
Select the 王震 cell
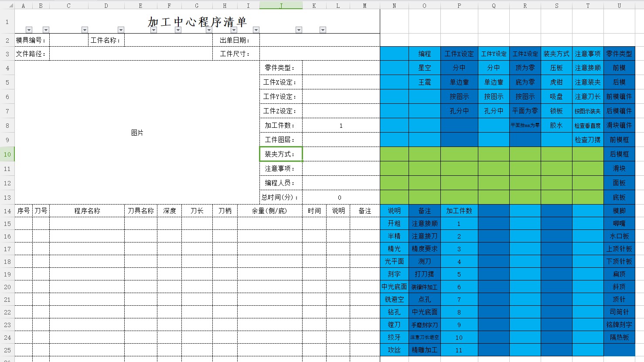point(425,82)
